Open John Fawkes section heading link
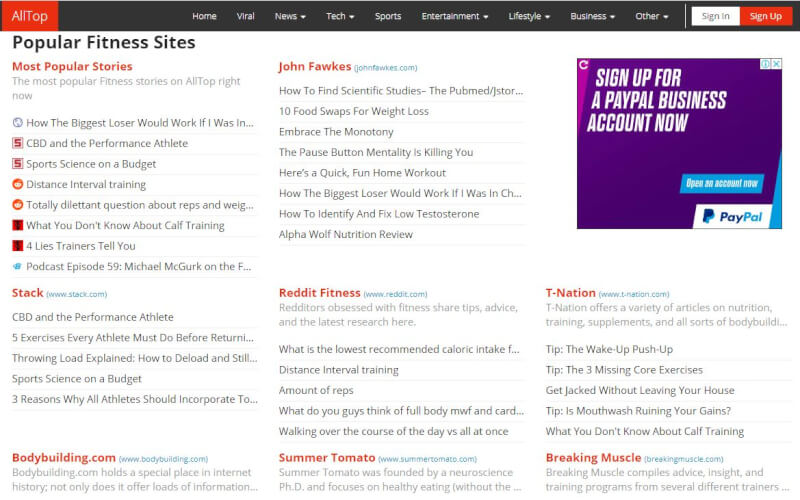The width and height of the screenshot is (800, 500). tap(315, 66)
